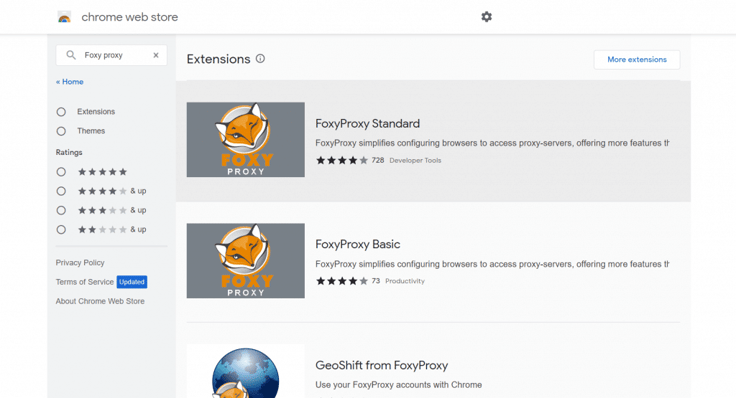
Task: Open the Terms of Service link
Action: click(84, 282)
